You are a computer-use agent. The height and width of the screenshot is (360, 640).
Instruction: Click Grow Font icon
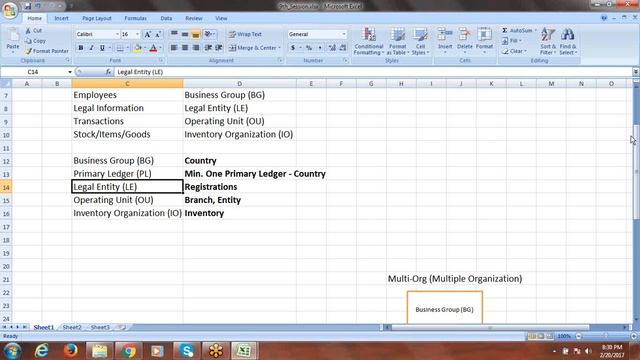click(147, 34)
